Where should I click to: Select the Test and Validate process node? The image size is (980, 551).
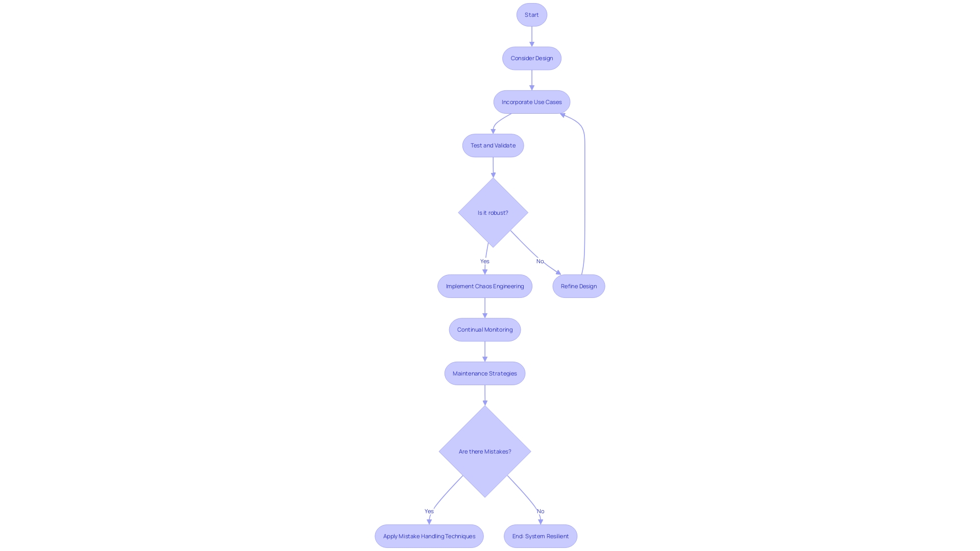pyautogui.click(x=493, y=145)
